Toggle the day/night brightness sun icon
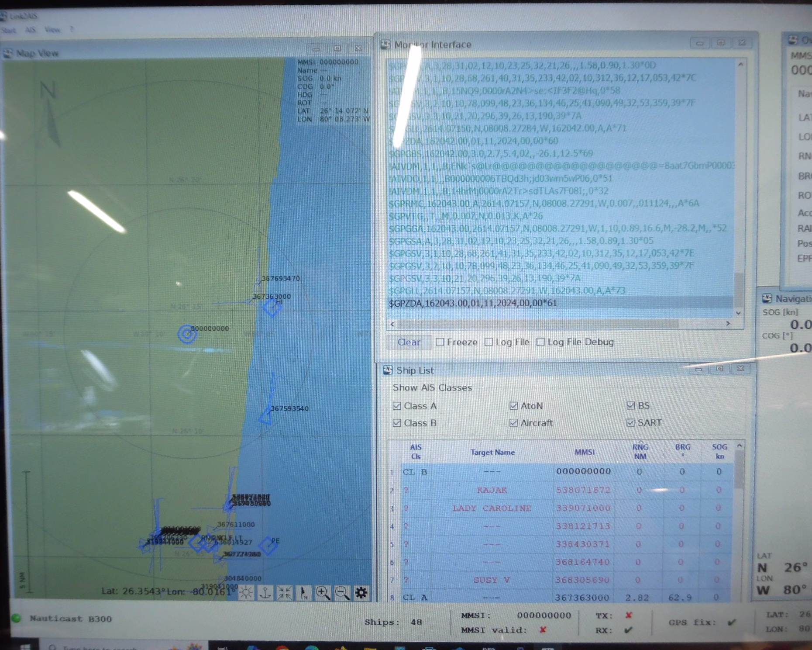The height and width of the screenshot is (650, 812). [x=246, y=593]
